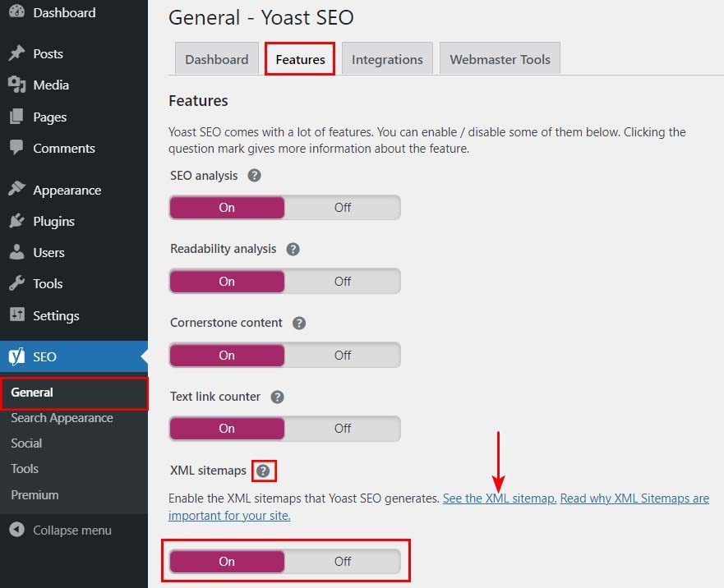Click the Dashboard label in sidebar

click(x=64, y=12)
